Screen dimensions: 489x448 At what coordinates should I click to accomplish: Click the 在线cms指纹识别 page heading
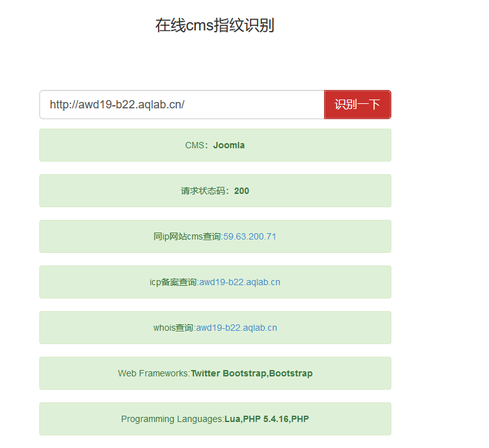click(215, 25)
